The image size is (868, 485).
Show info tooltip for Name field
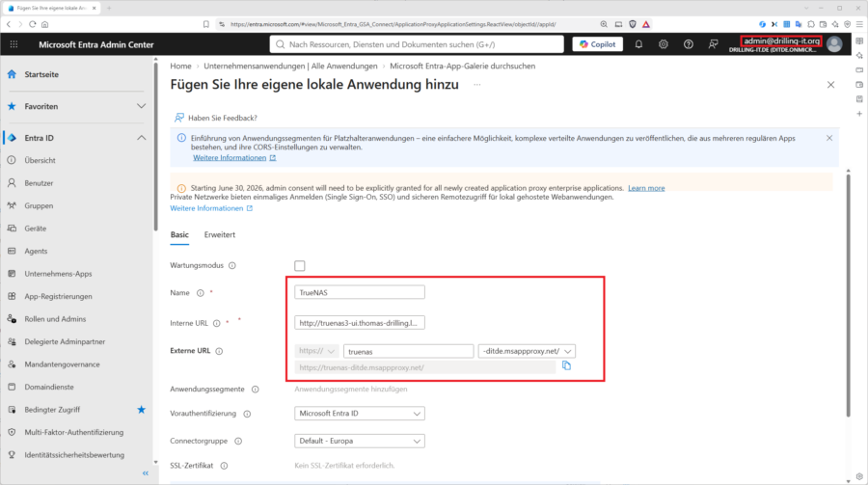tap(201, 293)
